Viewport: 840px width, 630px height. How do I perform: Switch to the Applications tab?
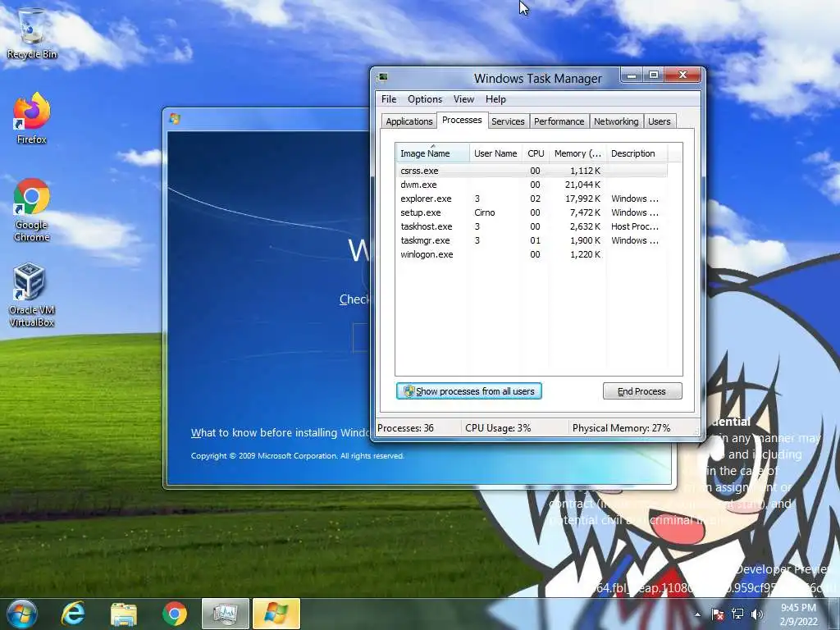409,121
